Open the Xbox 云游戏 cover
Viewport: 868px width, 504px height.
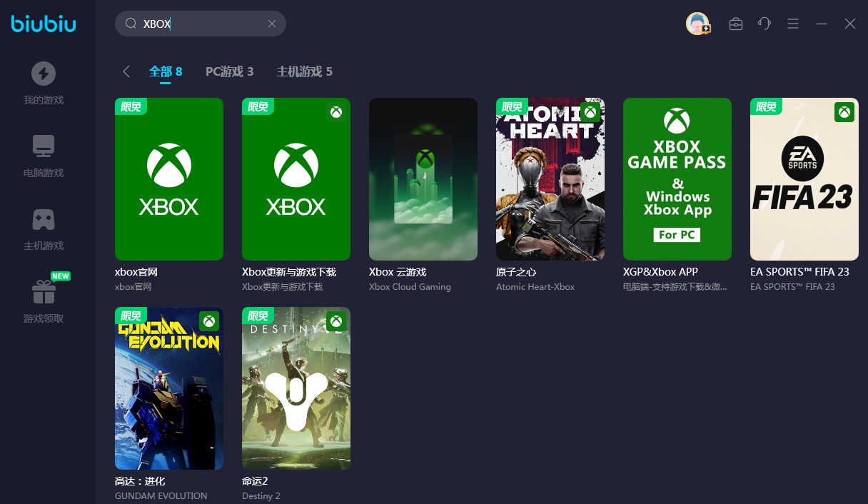point(423,179)
